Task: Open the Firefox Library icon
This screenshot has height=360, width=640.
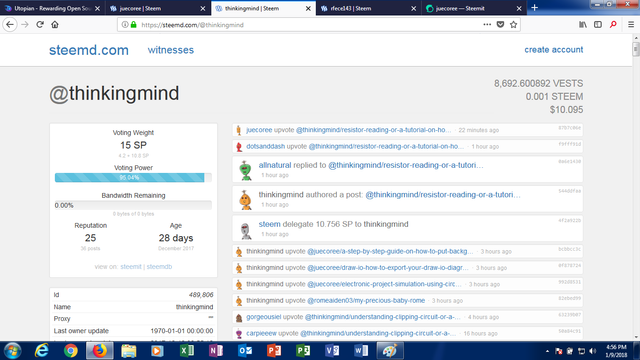Action: click(583, 24)
